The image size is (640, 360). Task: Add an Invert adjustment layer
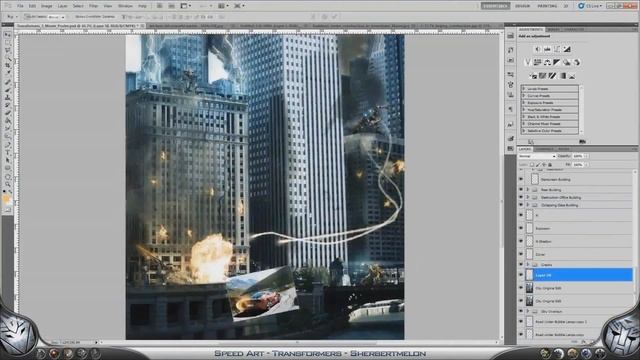(x=533, y=76)
